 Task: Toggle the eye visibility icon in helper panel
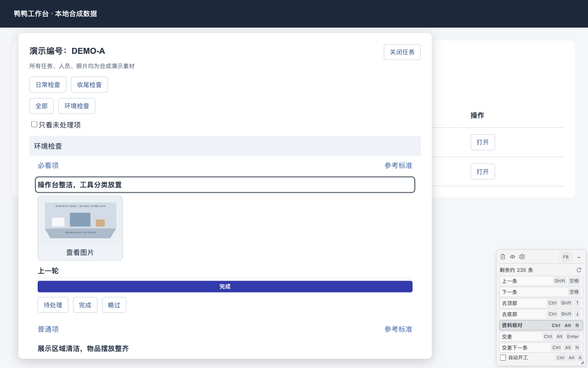tap(512, 257)
